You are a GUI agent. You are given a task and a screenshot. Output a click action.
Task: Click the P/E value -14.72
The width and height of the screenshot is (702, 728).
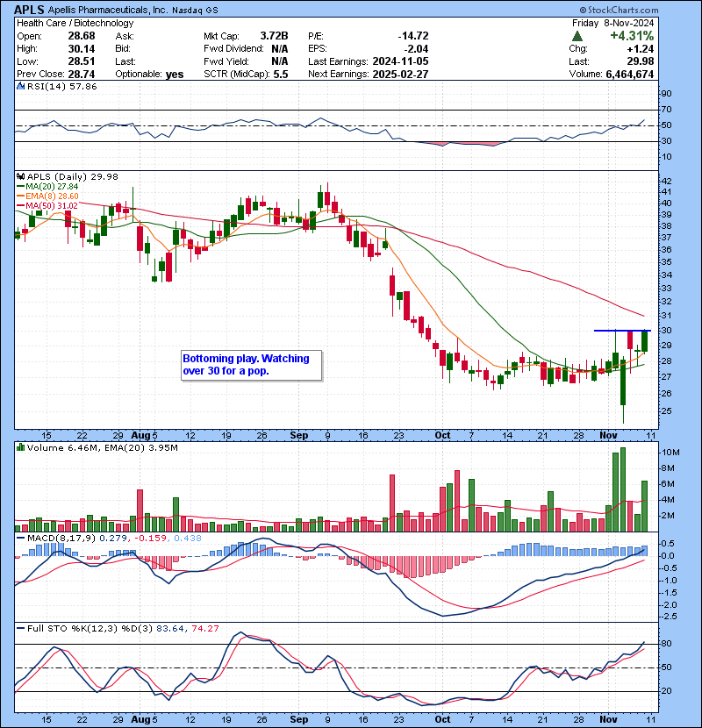pyautogui.click(x=413, y=36)
